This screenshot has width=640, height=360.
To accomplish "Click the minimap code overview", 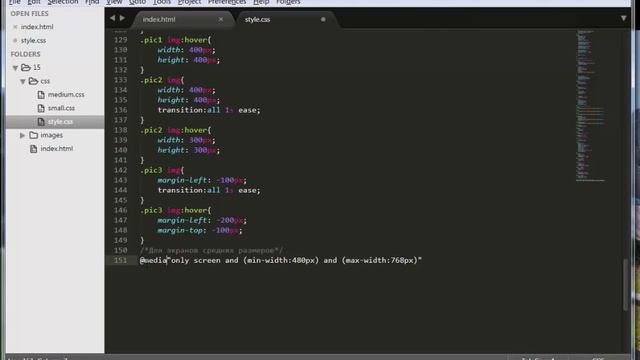I will coord(590,105).
